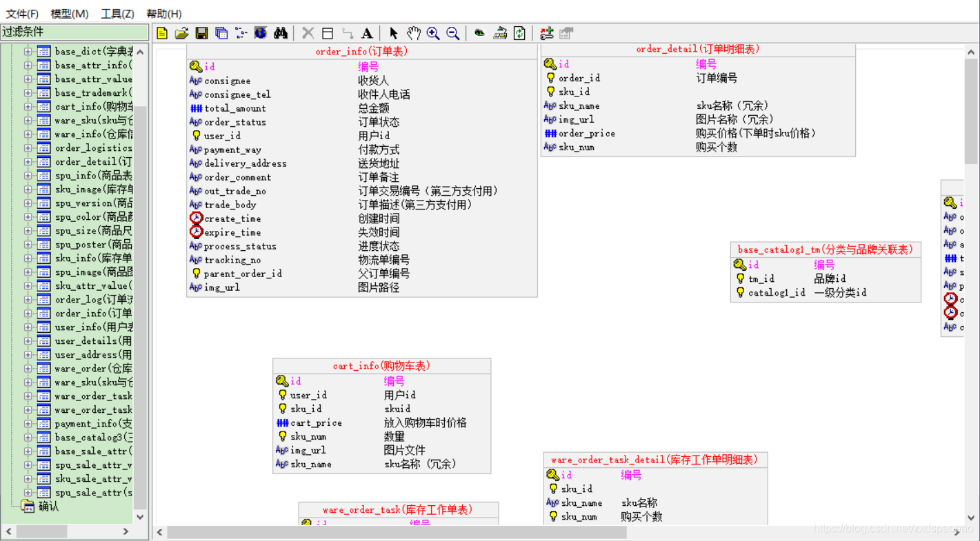
Task: Click table icon of payment_info node
Action: [43, 423]
